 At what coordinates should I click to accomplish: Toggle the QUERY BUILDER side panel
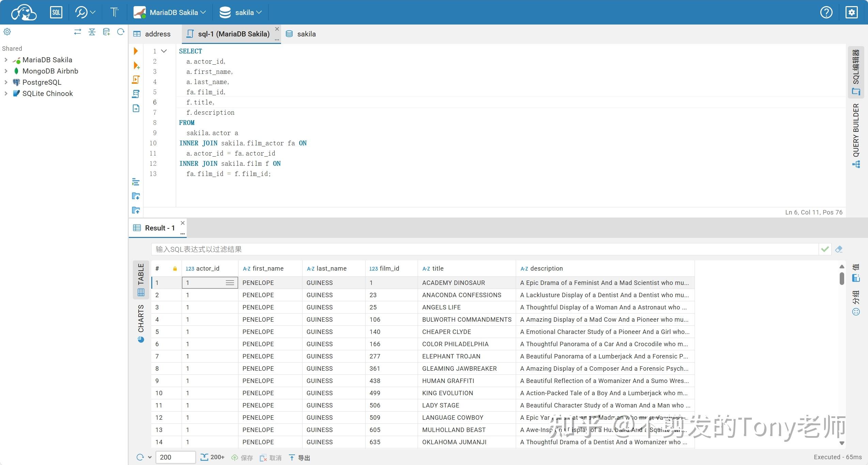tap(856, 135)
